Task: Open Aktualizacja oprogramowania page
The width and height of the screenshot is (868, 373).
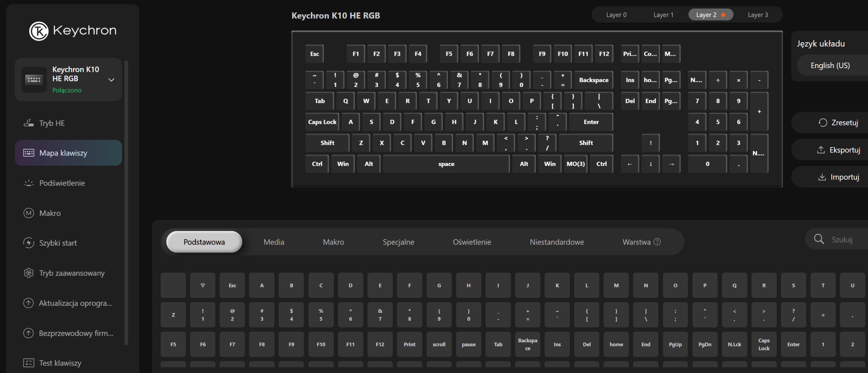Action: pos(75,303)
